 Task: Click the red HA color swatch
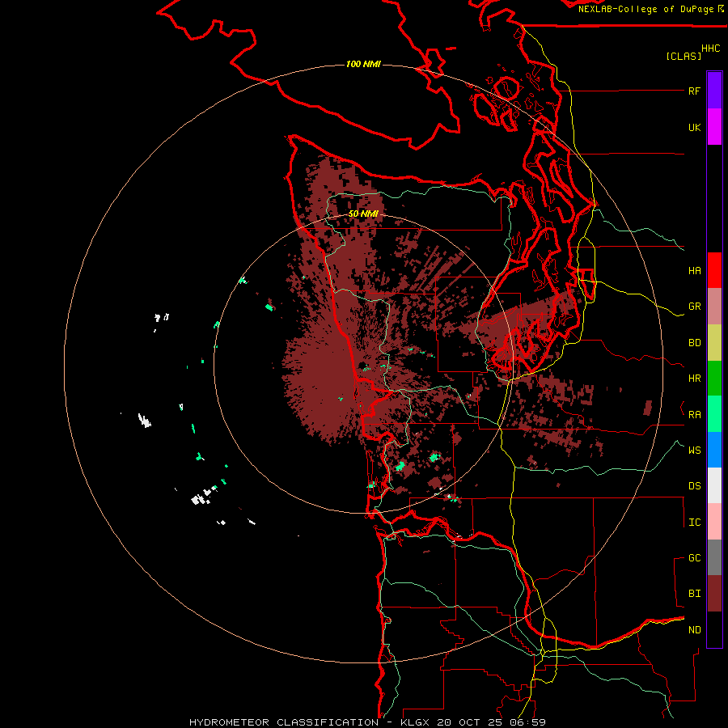(x=714, y=270)
